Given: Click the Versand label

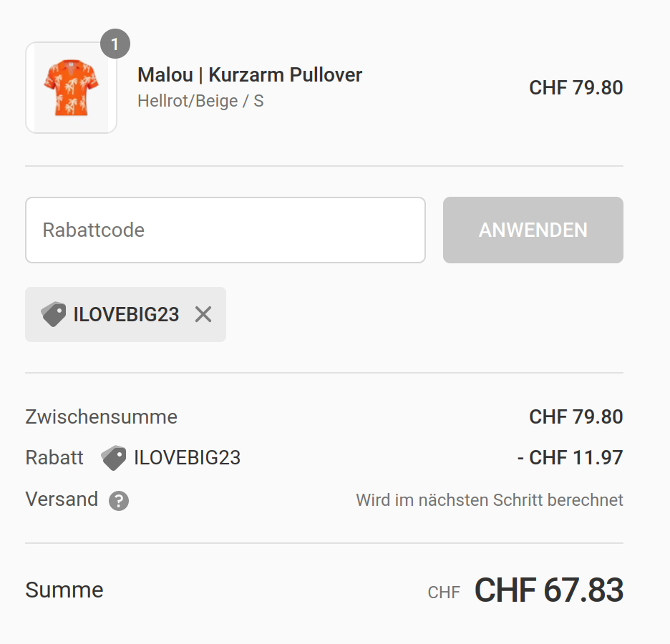Looking at the screenshot, I should [x=62, y=499].
